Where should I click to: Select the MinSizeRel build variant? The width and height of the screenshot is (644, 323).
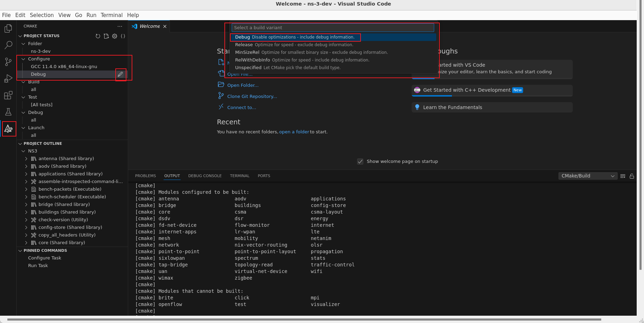333,52
